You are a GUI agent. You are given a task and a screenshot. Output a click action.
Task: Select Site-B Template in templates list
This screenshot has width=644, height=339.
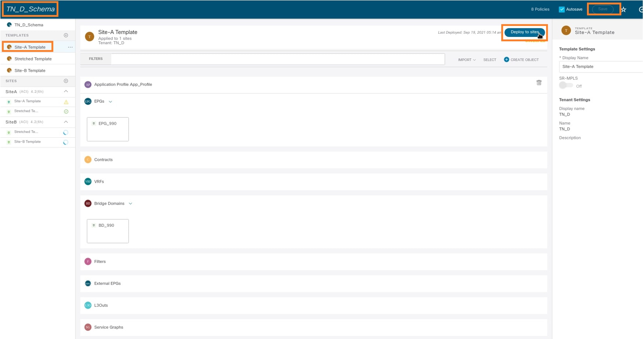[x=30, y=70]
